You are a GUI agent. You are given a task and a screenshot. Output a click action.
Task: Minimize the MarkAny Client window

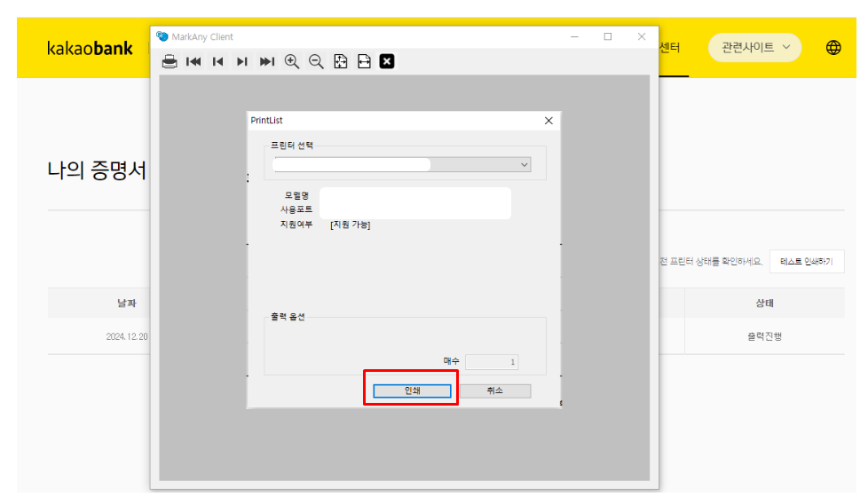[x=574, y=36]
